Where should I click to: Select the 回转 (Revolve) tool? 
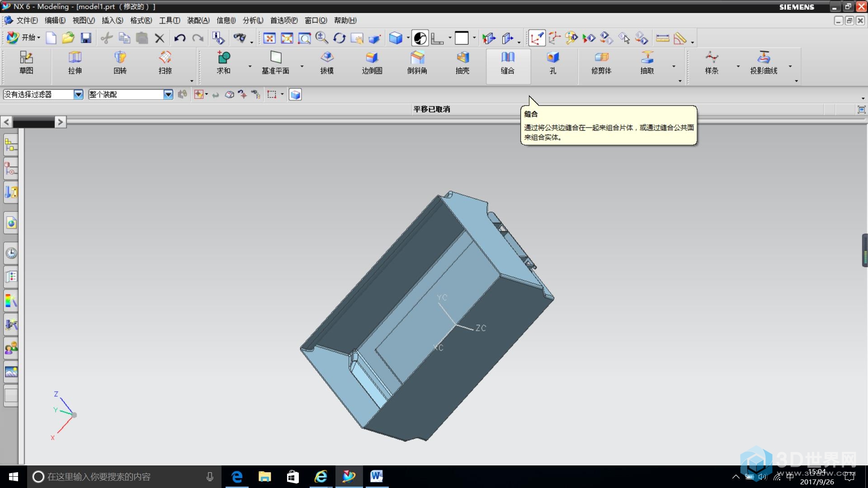pos(120,63)
